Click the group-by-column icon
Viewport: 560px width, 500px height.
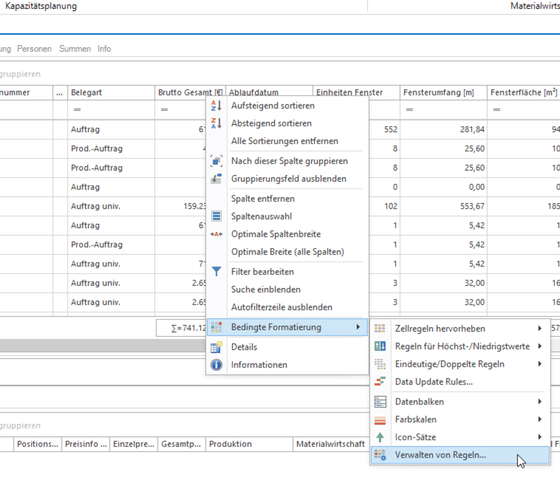tap(216, 161)
